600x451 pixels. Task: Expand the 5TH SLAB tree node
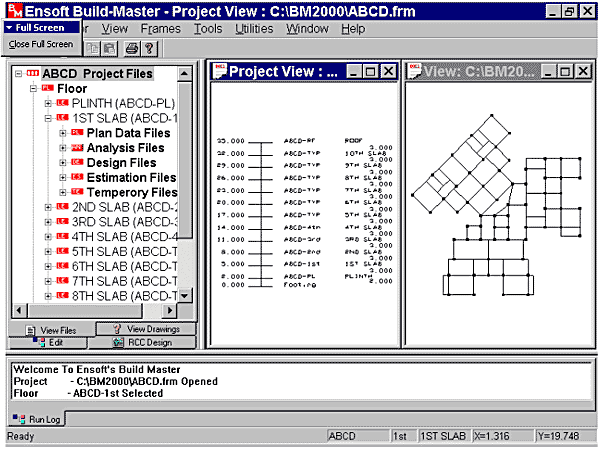pyautogui.click(x=49, y=252)
